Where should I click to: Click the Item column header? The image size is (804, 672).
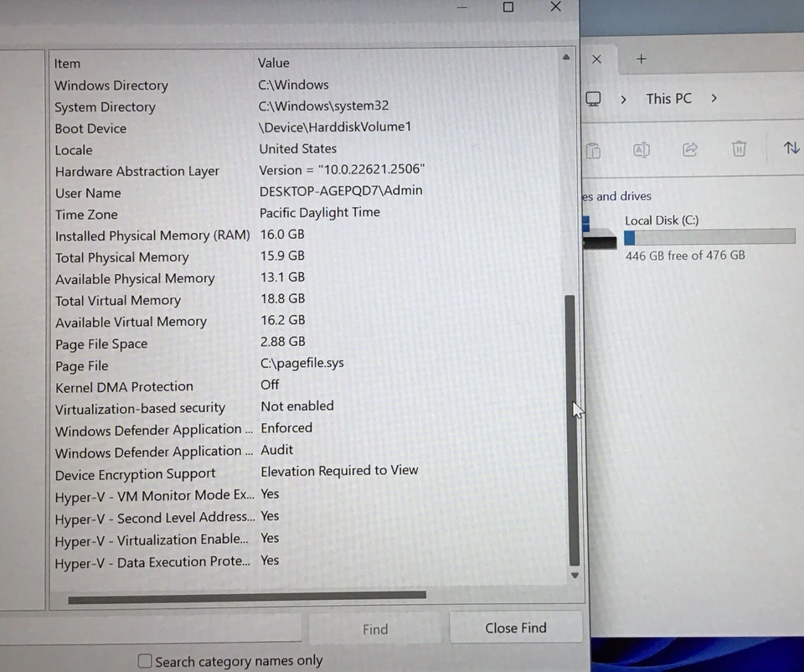(x=67, y=64)
